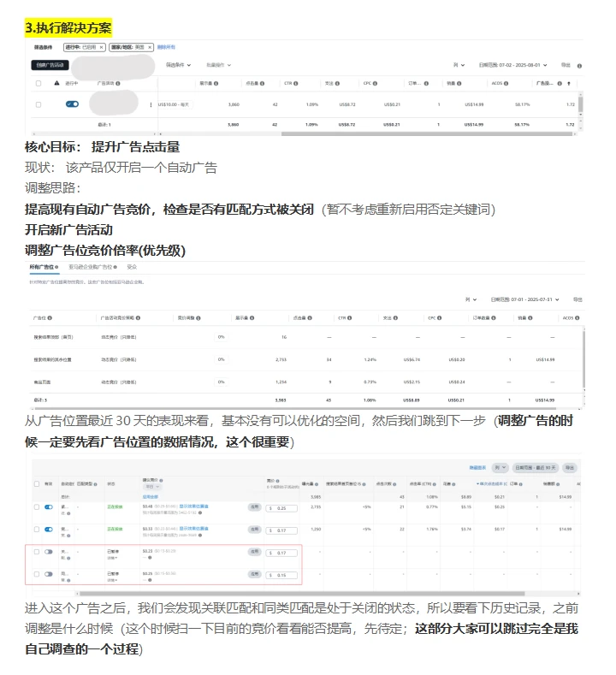Click the 应用全部 link under suggested bid
The width and height of the screenshot is (616, 675).
pos(149,497)
